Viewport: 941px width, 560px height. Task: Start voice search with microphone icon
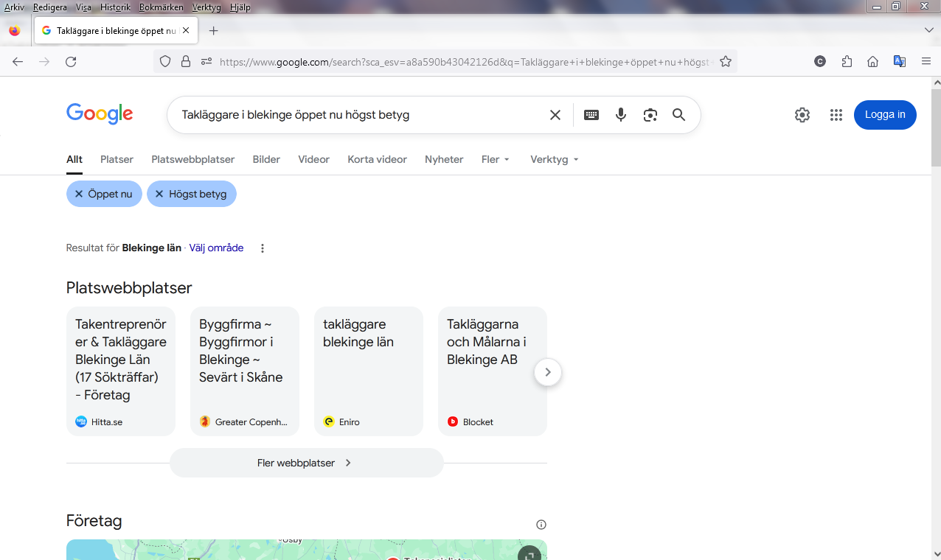point(621,115)
